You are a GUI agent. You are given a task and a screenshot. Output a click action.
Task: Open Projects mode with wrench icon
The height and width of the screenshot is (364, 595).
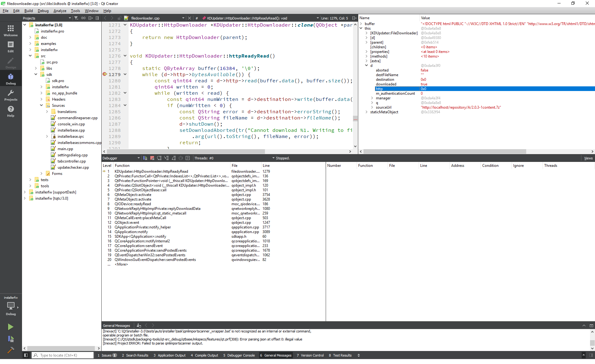click(x=11, y=95)
